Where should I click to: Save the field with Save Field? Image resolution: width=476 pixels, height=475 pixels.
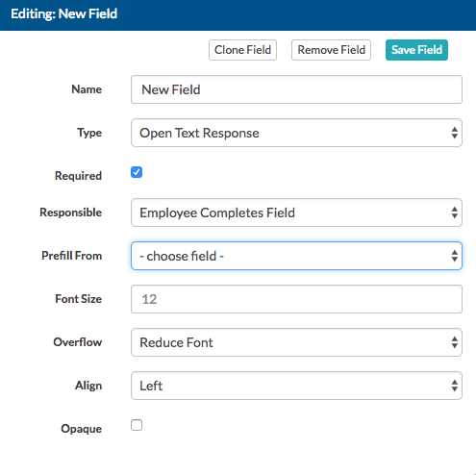pos(416,50)
